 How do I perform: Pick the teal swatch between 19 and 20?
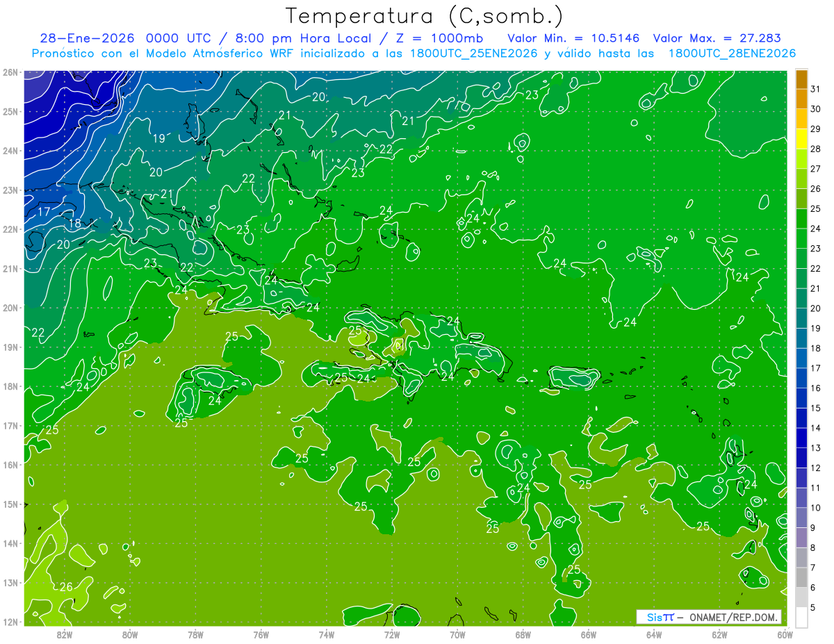(x=801, y=319)
